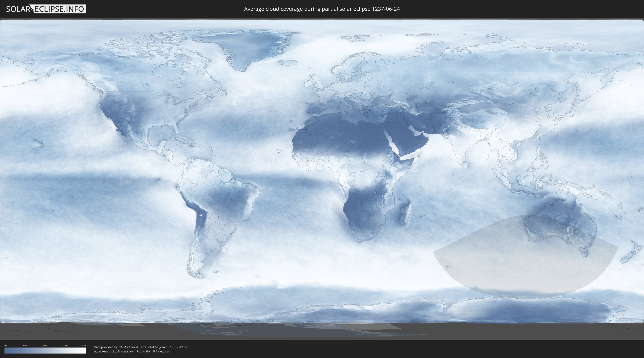
Task: Click the 100% legend label
Action: coord(83,345)
